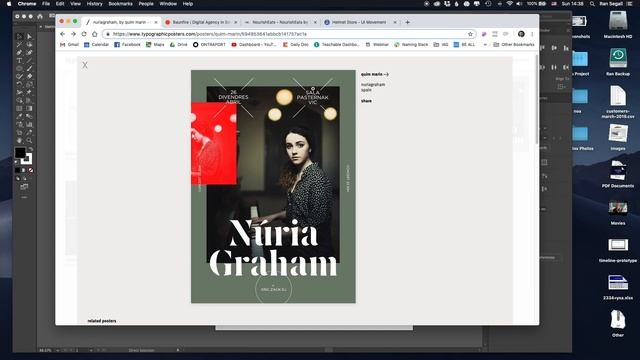Select the Zoom tool in Illustrator toolbar
This screenshot has width=640, height=360.
point(29,140)
